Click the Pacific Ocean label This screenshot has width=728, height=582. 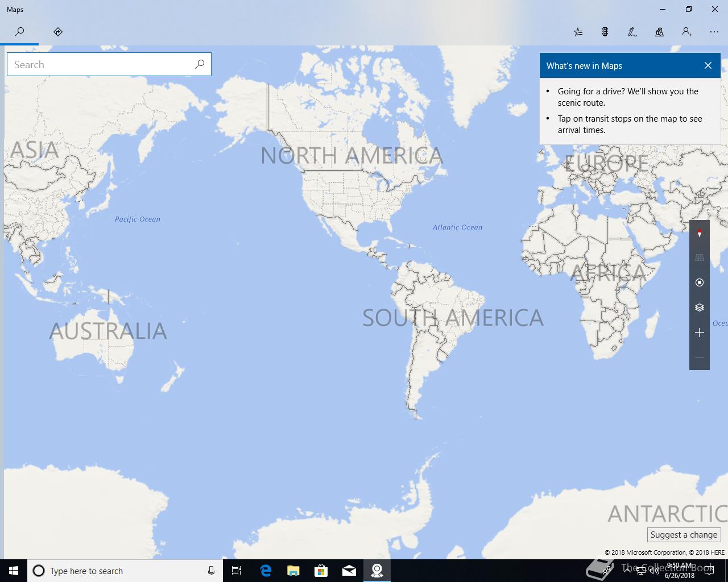[138, 219]
